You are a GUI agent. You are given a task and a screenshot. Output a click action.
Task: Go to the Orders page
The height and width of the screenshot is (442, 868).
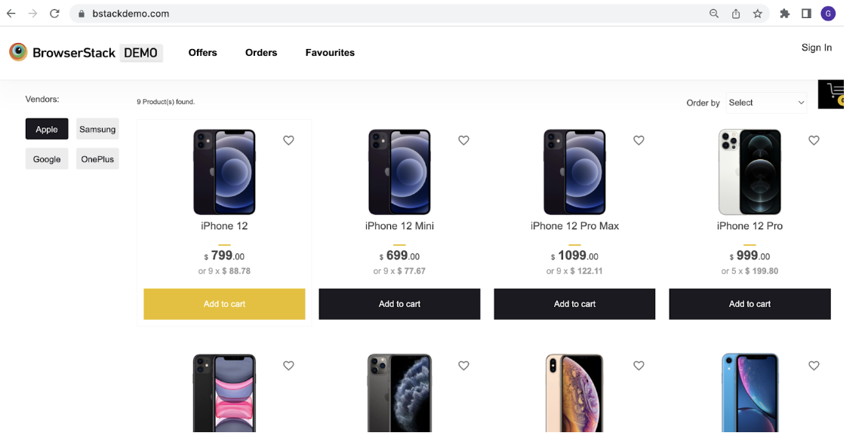(x=261, y=53)
